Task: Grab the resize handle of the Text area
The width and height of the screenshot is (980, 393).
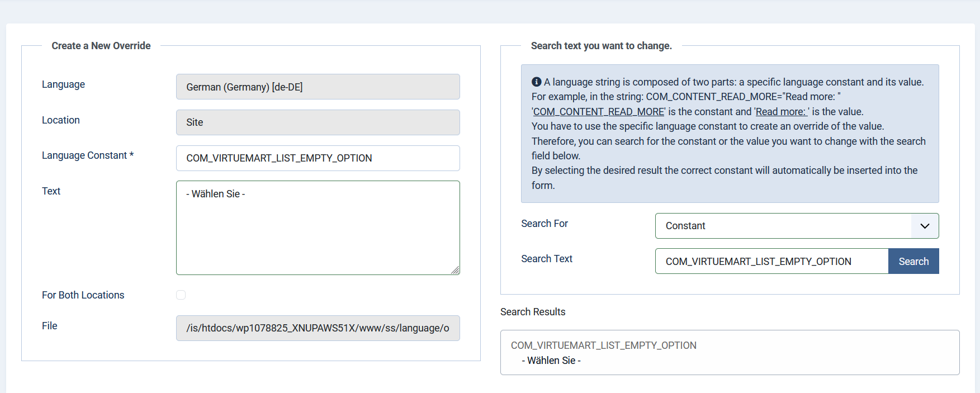Action: 455,270
